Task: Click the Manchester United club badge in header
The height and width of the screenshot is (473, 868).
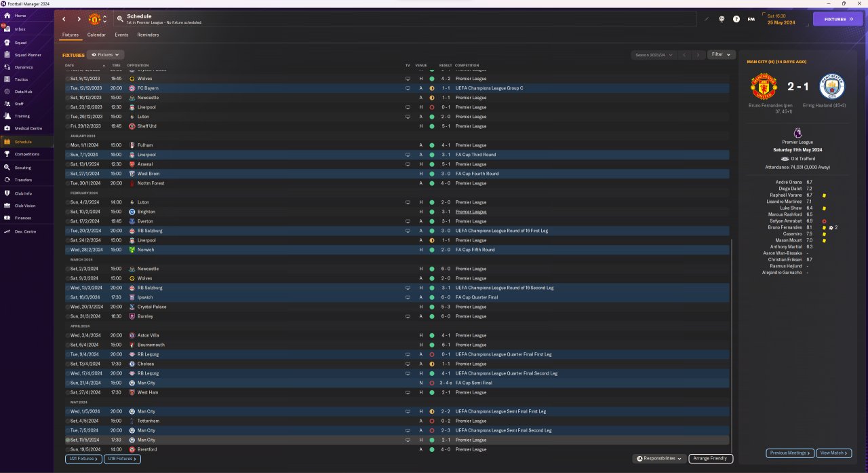Action: click(x=94, y=19)
